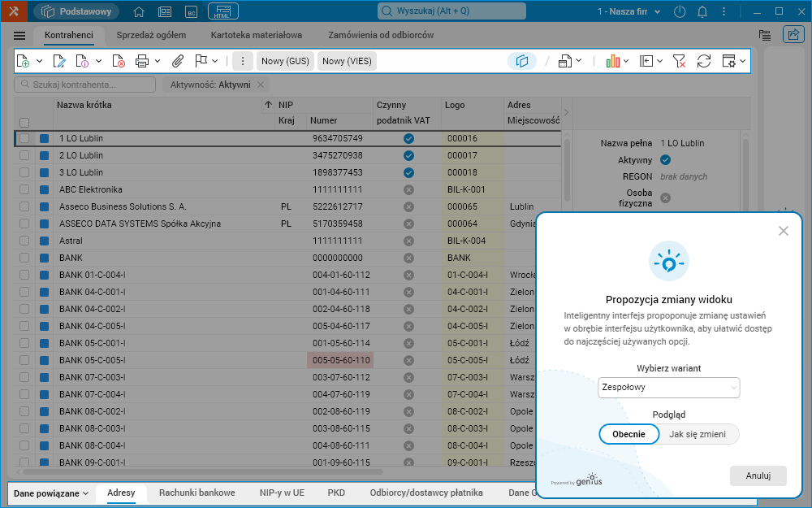Screen dimensions: 812x508
Task: Click the home icon in the title bar
Action: tap(139, 12)
